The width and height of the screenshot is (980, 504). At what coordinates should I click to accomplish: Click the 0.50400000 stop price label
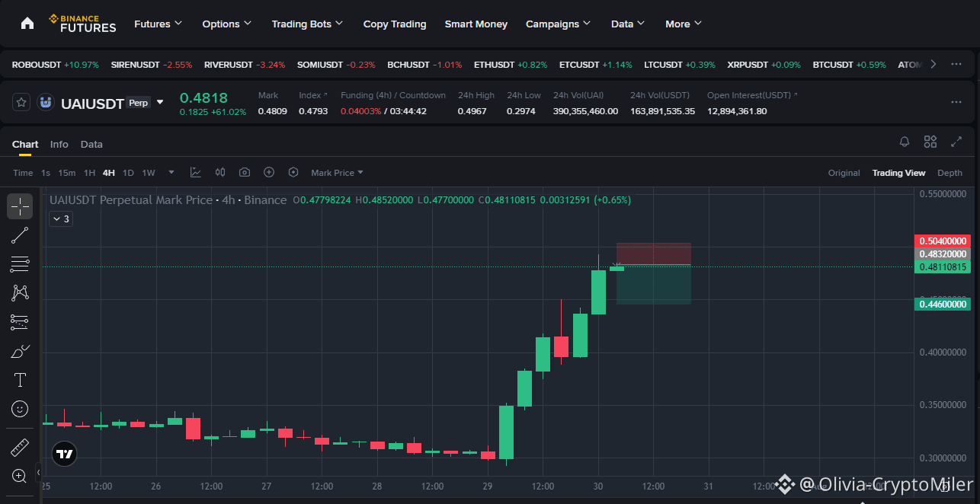tap(942, 241)
